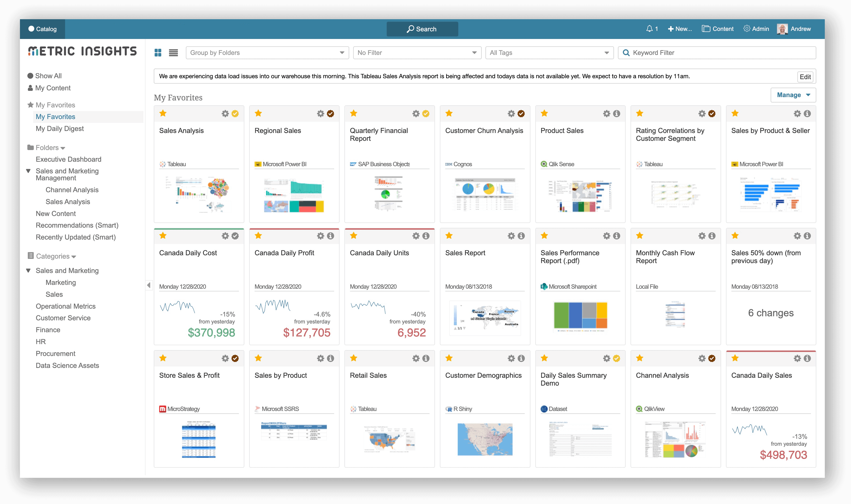This screenshot has width=851, height=504.
Task: Click Metric Insights logo
Action: pos(83,51)
